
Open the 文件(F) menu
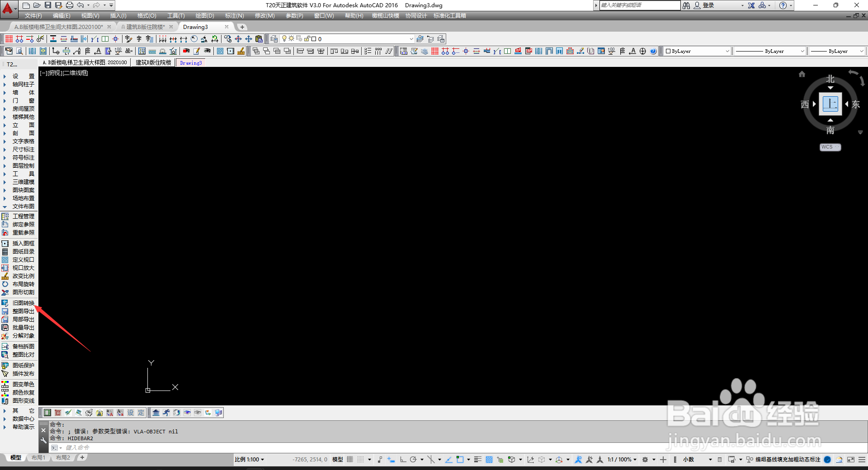(33, 16)
